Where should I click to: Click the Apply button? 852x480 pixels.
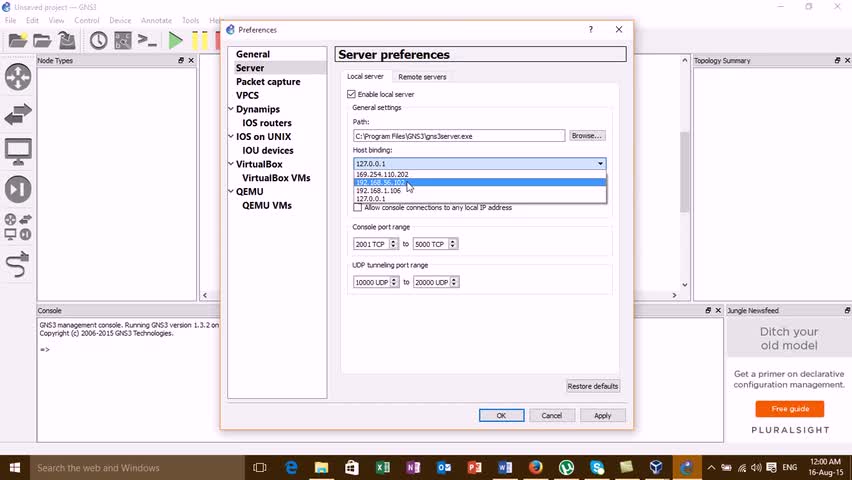point(603,415)
